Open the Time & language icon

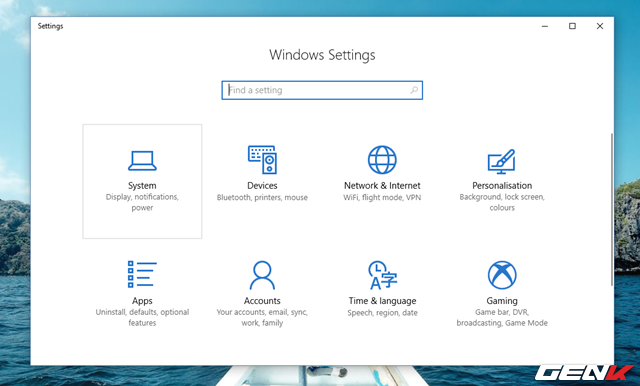(x=382, y=275)
